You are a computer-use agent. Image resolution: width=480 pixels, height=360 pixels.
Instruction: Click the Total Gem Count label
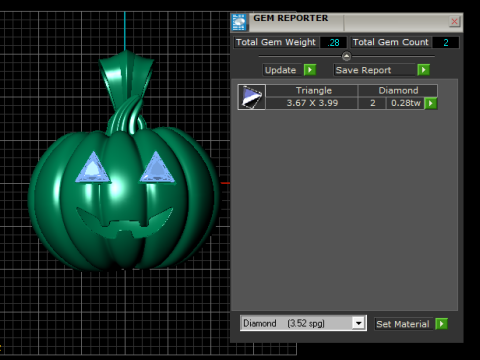390,42
